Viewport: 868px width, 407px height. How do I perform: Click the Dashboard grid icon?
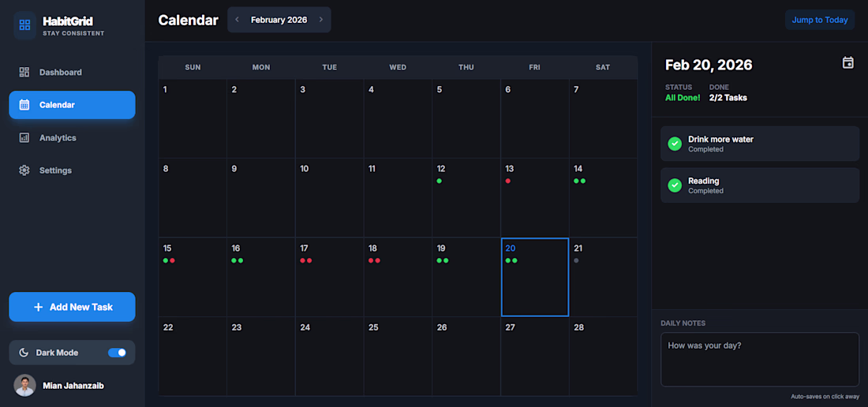[x=24, y=73]
